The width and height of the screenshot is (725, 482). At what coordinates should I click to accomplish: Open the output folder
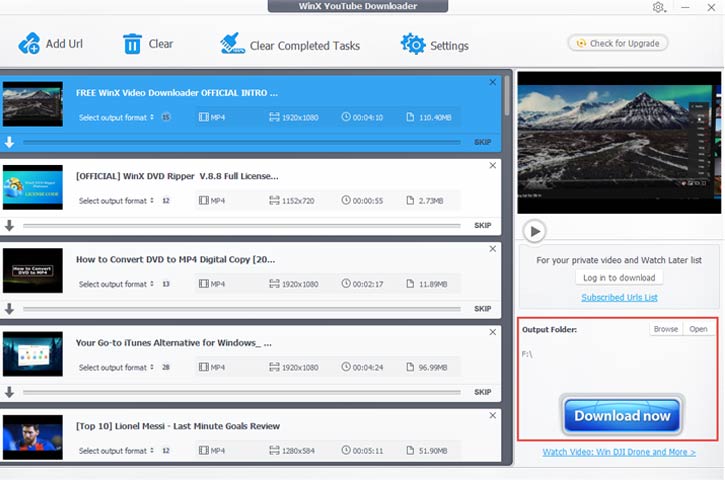698,329
